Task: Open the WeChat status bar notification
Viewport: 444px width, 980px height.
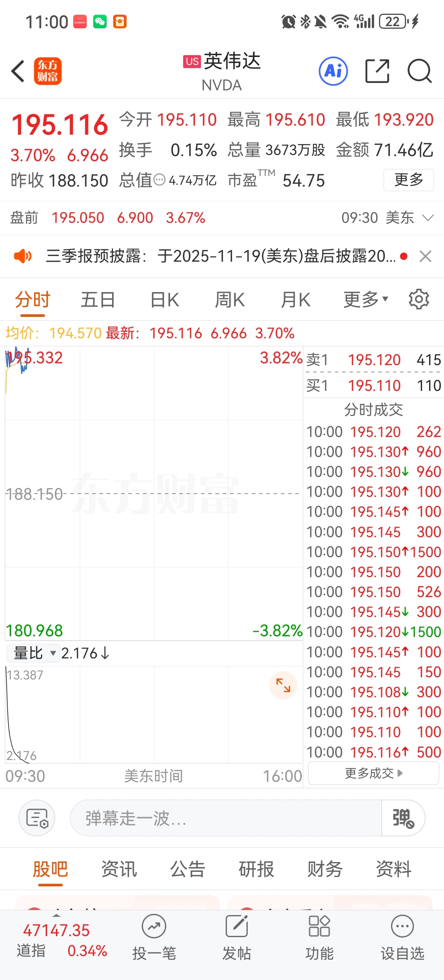Action: tap(100, 22)
